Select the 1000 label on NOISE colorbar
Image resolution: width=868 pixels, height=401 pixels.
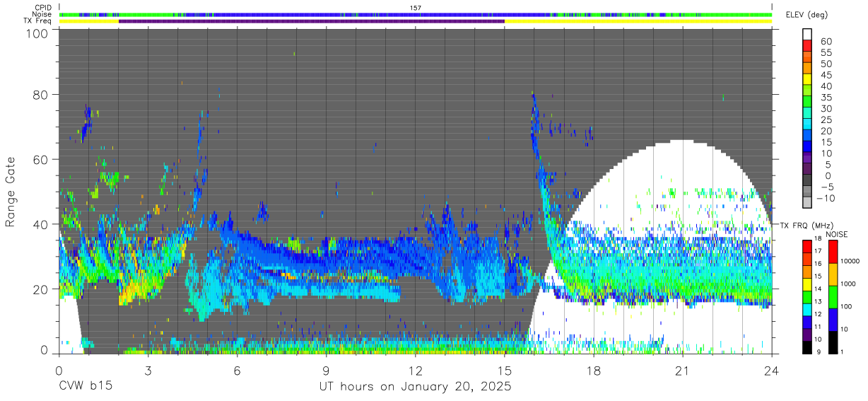[850, 284]
